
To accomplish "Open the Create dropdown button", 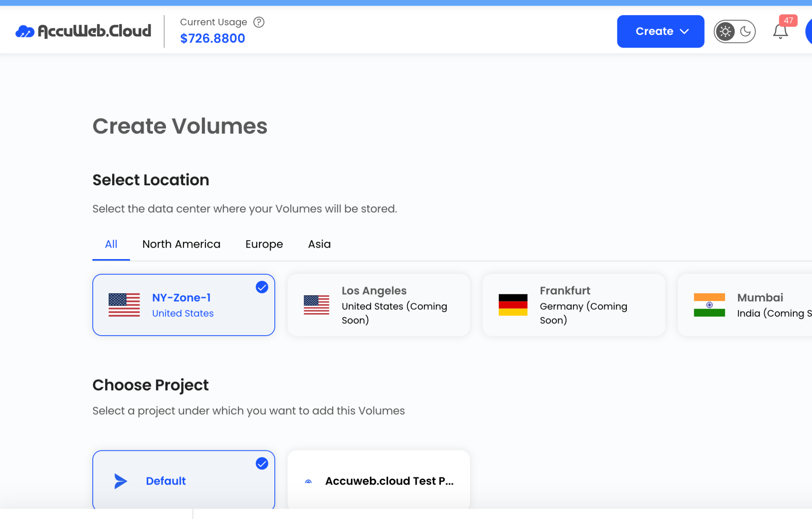I will 661,31.
